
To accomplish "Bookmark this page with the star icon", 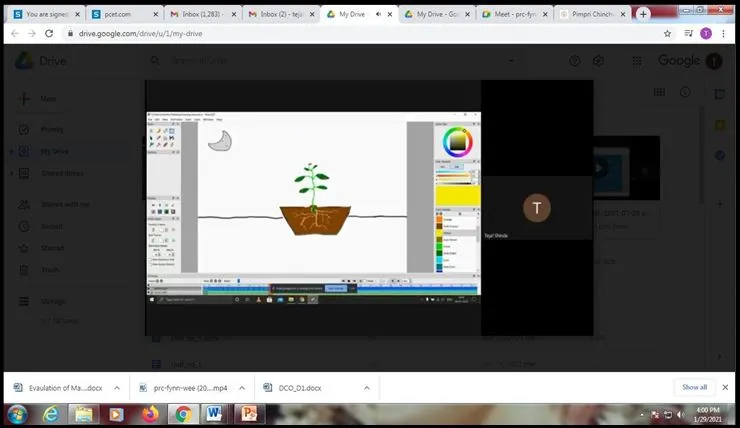I will [667, 34].
